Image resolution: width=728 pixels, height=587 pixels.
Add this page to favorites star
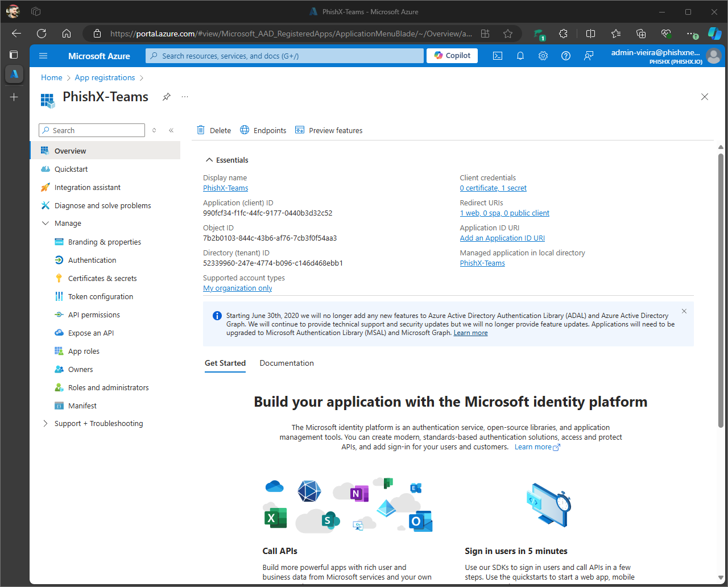tap(508, 34)
